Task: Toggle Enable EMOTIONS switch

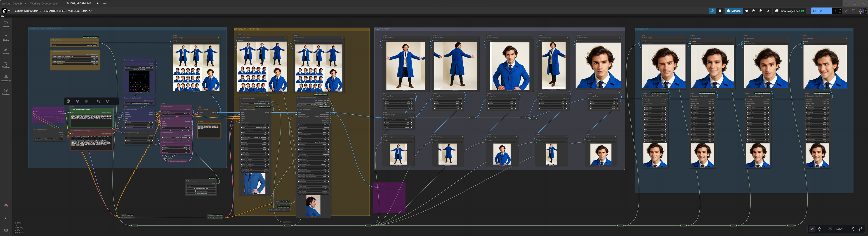Action: click(94, 64)
